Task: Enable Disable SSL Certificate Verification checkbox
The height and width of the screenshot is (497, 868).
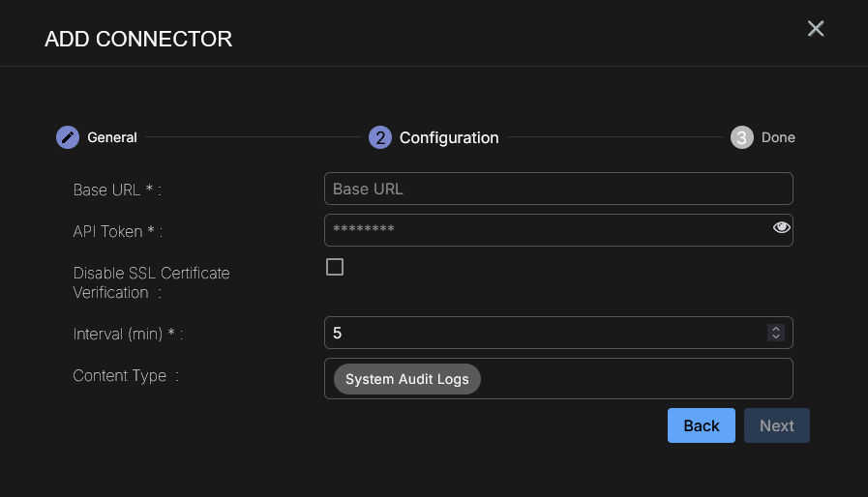Action: 335,267
